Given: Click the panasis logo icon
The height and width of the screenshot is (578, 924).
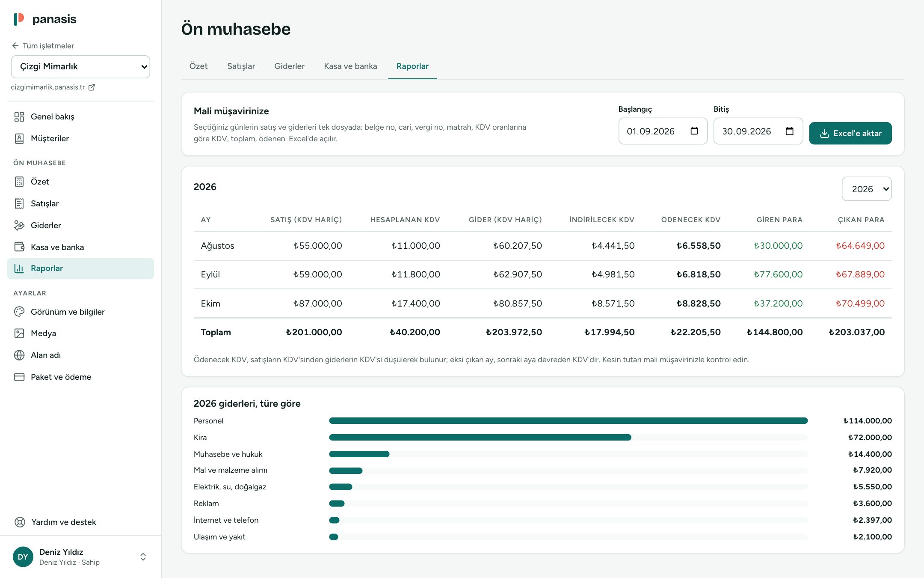Looking at the screenshot, I should click(19, 19).
